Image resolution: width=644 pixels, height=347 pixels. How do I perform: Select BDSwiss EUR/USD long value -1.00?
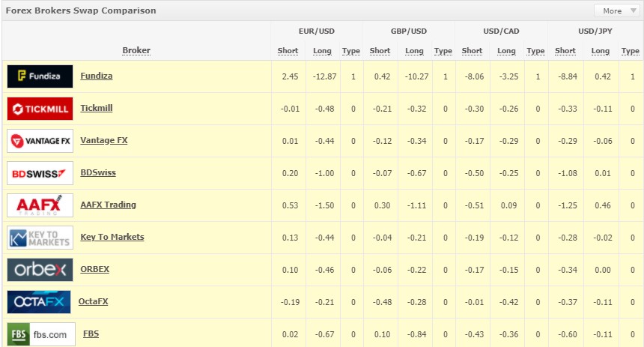[324, 173]
